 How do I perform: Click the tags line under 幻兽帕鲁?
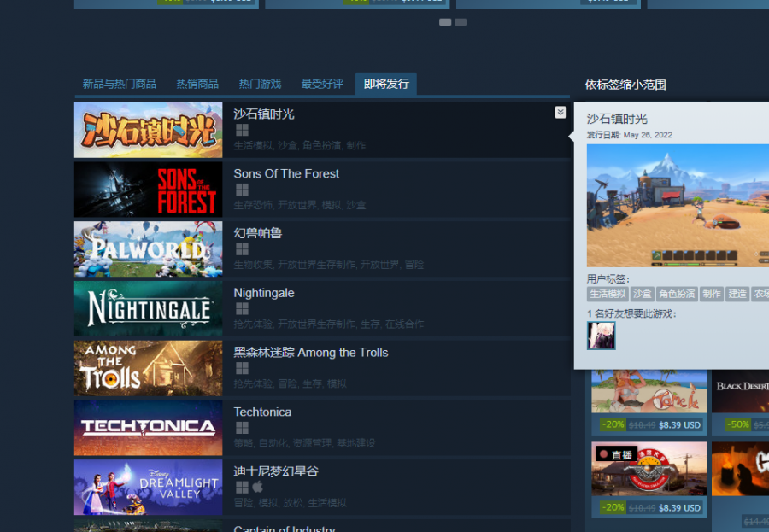pyautogui.click(x=329, y=265)
